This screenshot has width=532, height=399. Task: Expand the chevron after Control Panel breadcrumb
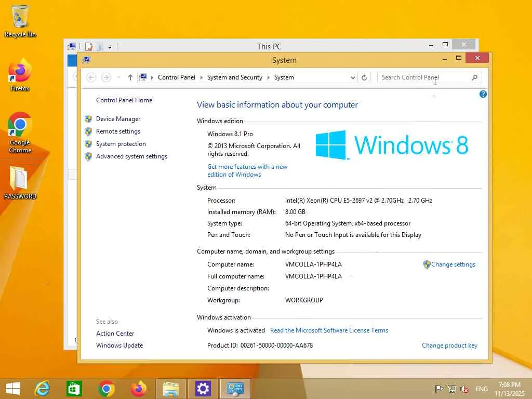[x=201, y=78]
